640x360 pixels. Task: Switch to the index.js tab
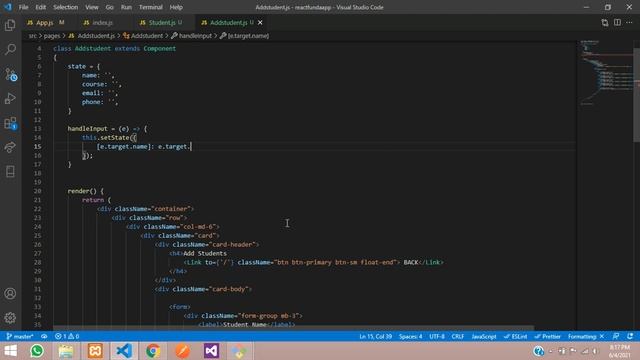pyautogui.click(x=102, y=22)
